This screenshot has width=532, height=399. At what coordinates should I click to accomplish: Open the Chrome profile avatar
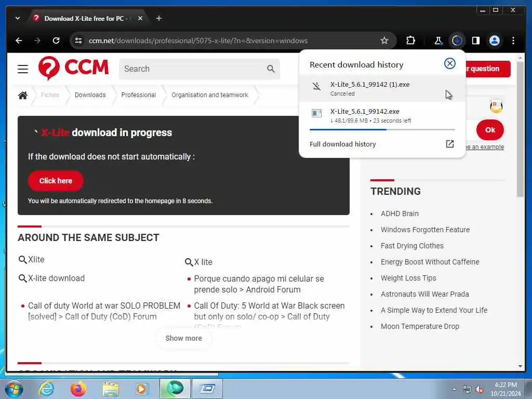pyautogui.click(x=495, y=41)
